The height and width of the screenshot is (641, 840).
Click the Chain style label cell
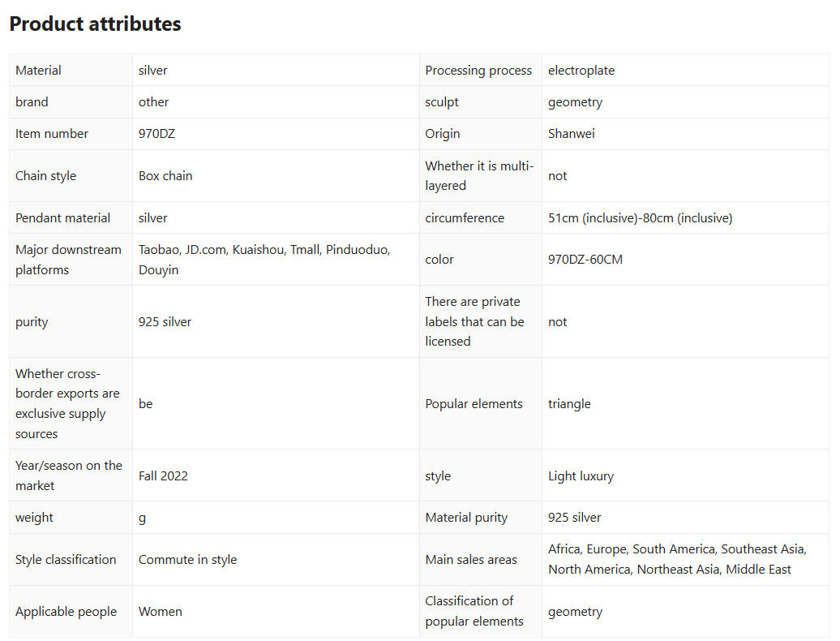pos(45,176)
